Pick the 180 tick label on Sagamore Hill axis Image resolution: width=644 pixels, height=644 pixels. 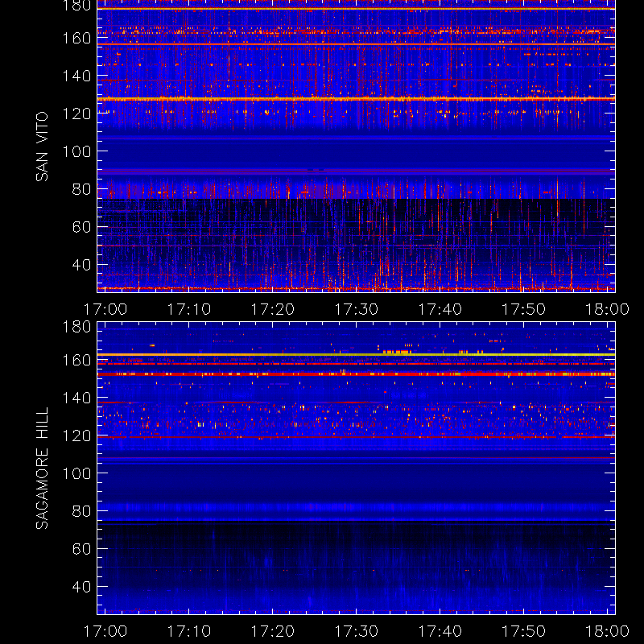pyautogui.click(x=76, y=327)
